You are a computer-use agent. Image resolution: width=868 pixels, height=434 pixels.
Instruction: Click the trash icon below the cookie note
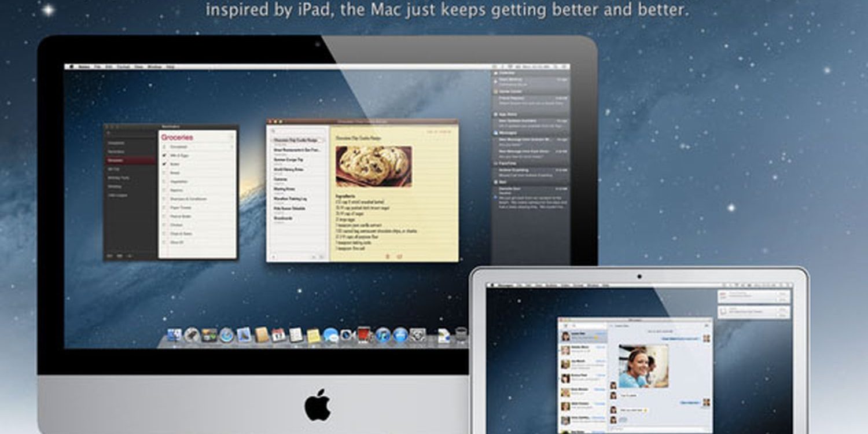click(x=388, y=256)
